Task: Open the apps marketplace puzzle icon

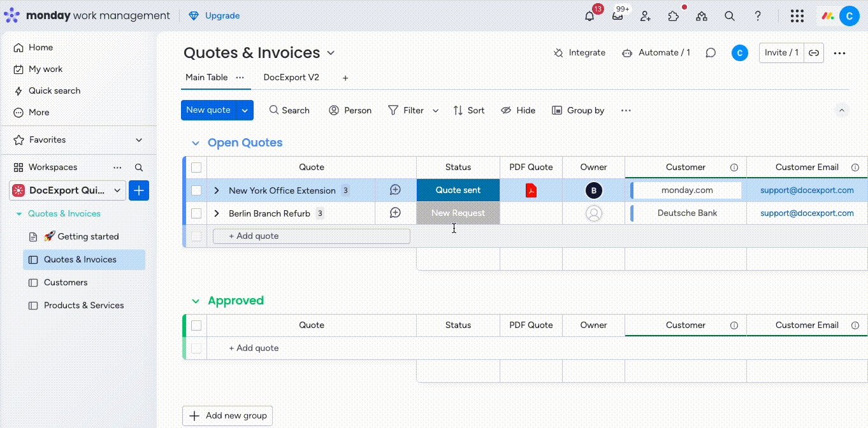Action: (x=674, y=16)
